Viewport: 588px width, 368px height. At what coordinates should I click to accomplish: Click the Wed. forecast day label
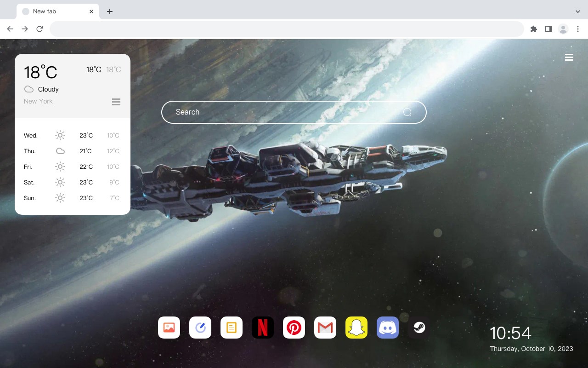pos(31,135)
